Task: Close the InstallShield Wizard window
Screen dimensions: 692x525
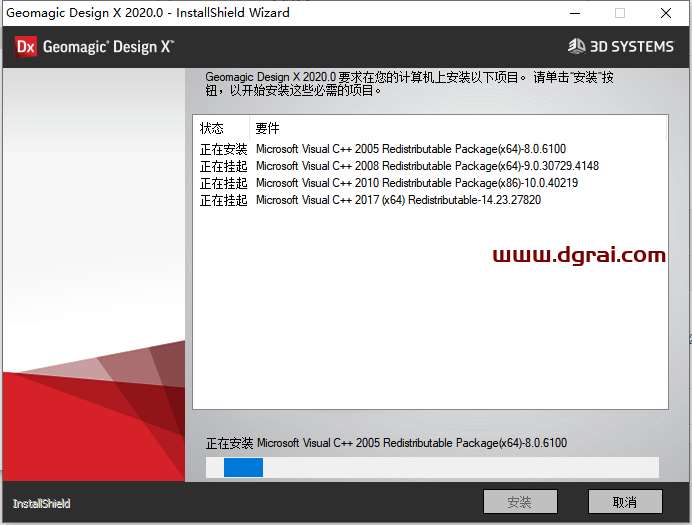Action: tap(666, 13)
